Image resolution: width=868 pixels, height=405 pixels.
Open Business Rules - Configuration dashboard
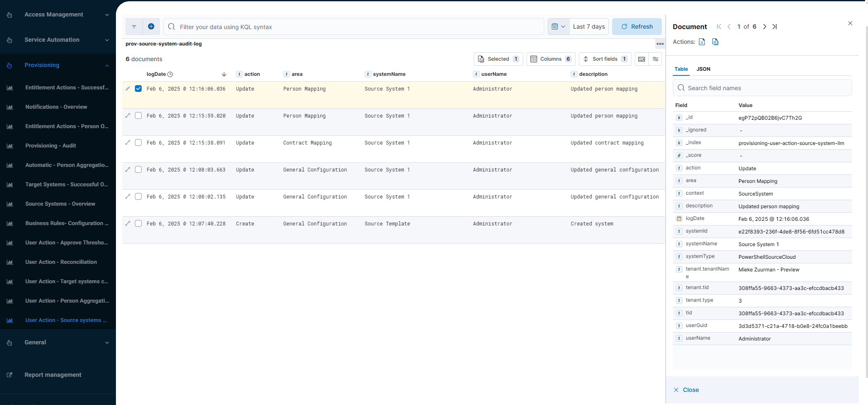coord(67,223)
